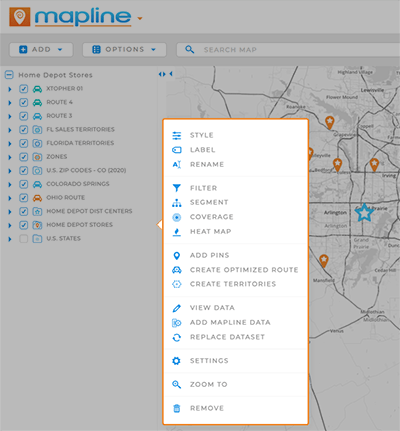Click the Replace Dataset refresh icon

click(x=177, y=337)
